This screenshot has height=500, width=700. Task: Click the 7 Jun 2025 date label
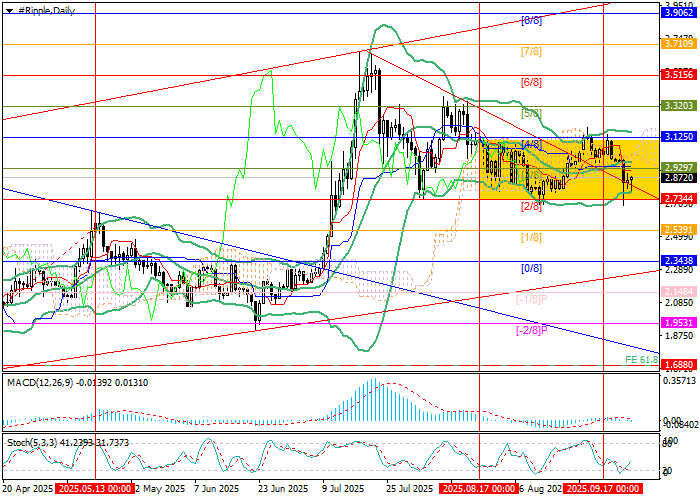tap(216, 488)
